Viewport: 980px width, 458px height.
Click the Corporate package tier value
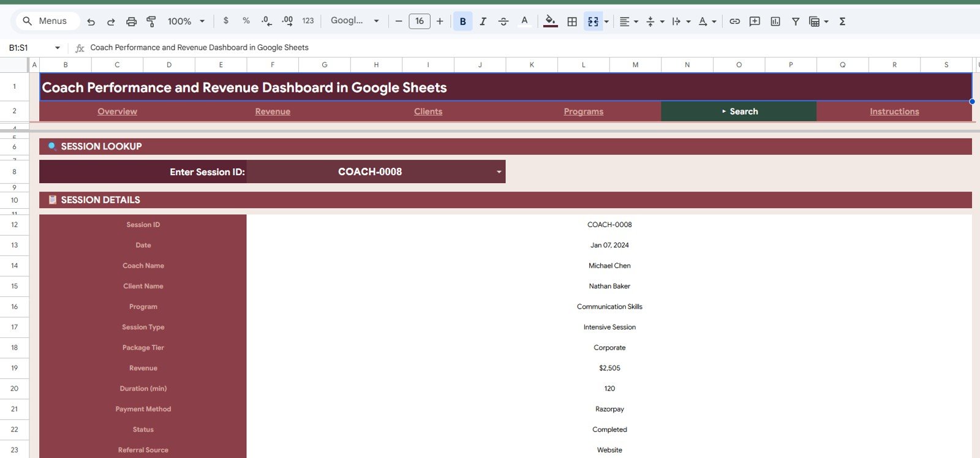(609, 348)
